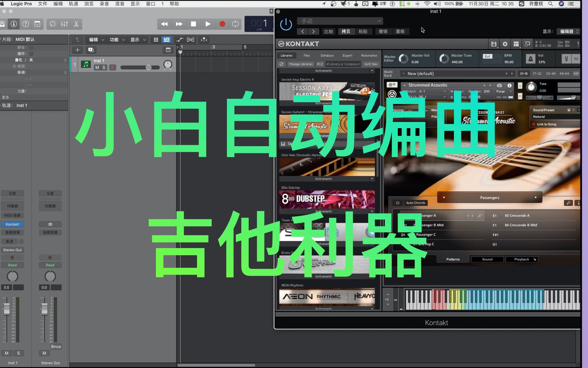The image size is (588, 368).
Task: Click the A-Z sort button
Action: coord(320,64)
